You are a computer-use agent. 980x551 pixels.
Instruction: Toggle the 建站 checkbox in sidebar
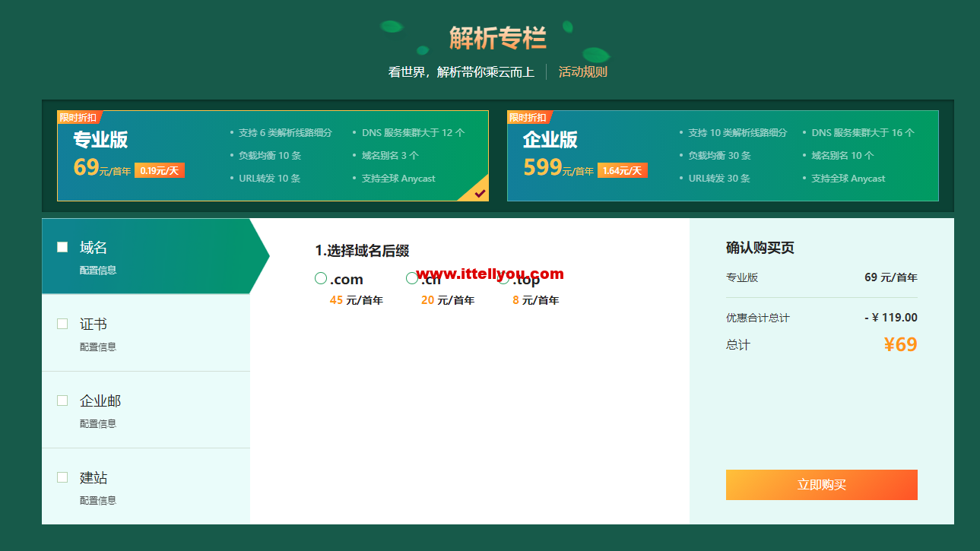pos(62,477)
